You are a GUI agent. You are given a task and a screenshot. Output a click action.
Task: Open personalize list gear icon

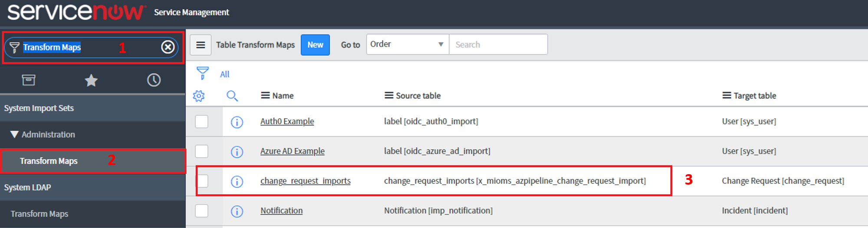pos(199,96)
